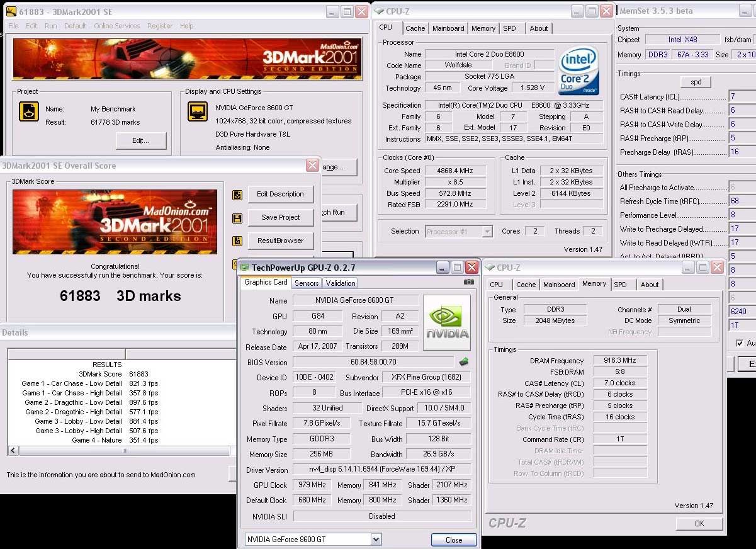The image size is (756, 549).
Task: Click the GPU-Z title bar icon
Action: pyautogui.click(x=245, y=267)
